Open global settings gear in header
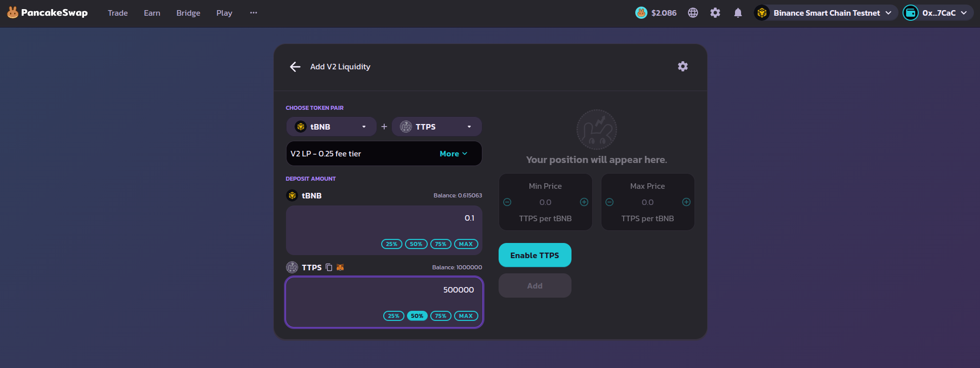 pos(715,13)
